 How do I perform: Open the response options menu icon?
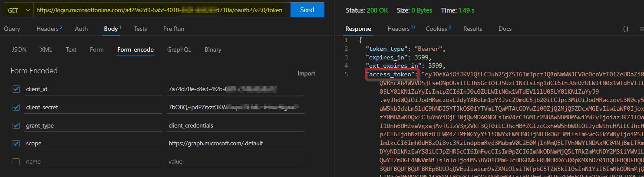pyautogui.click(x=641, y=29)
